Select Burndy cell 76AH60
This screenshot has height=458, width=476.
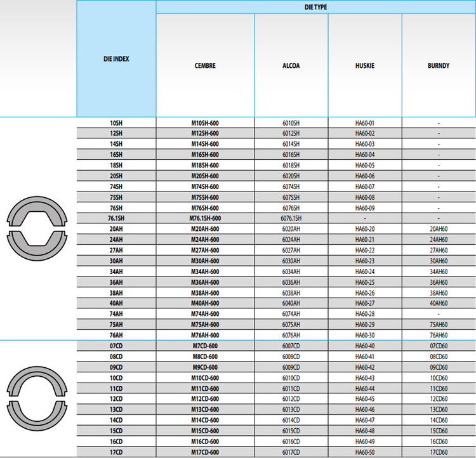(x=439, y=335)
